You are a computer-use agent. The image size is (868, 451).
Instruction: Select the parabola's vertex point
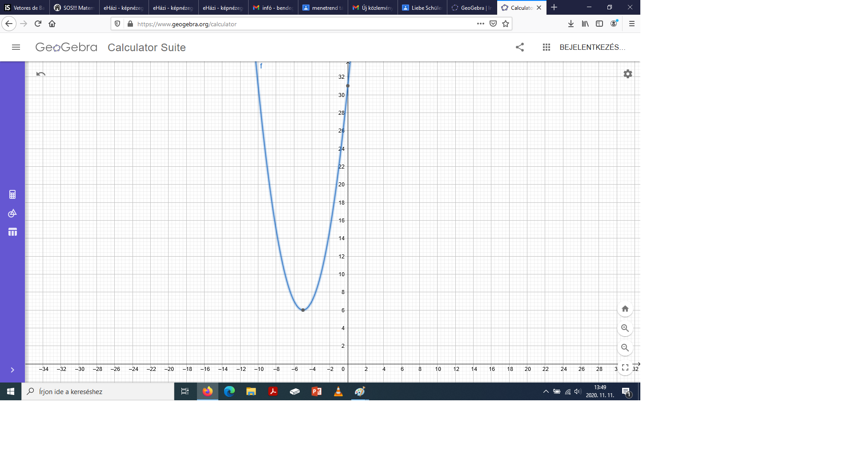tap(303, 310)
